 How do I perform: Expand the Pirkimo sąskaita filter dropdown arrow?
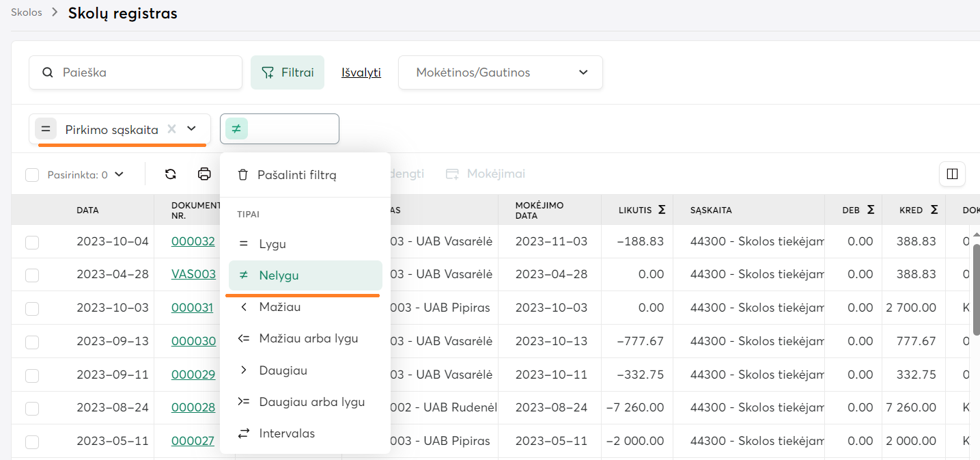click(x=192, y=128)
